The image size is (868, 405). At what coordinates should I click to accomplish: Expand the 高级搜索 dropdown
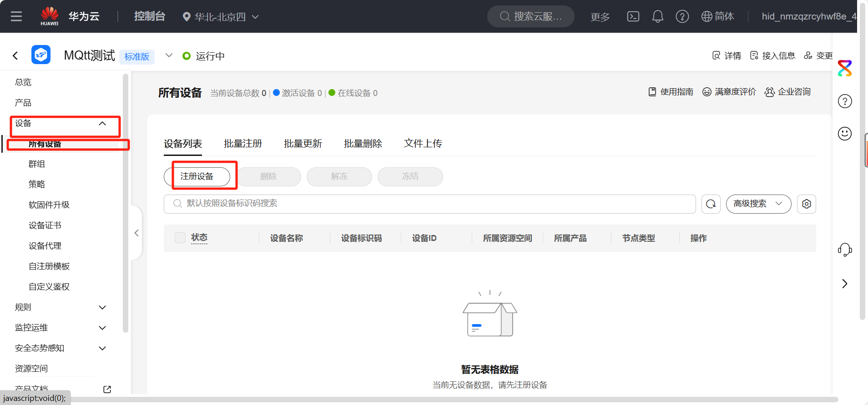click(x=758, y=204)
